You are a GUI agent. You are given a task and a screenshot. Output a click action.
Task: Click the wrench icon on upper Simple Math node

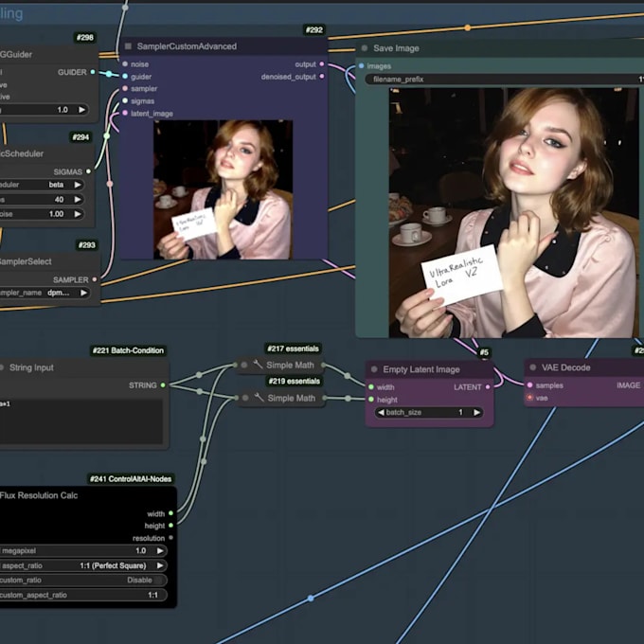pos(259,366)
